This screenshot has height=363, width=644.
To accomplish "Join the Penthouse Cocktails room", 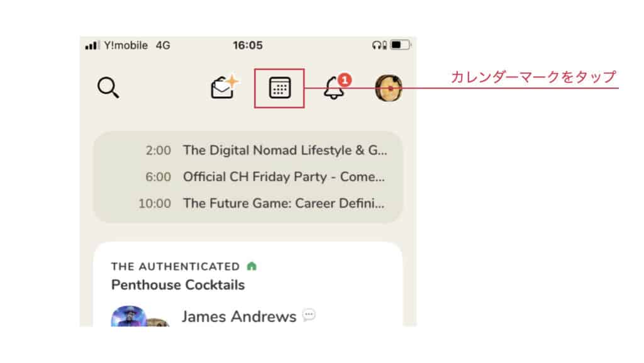I will click(x=178, y=285).
